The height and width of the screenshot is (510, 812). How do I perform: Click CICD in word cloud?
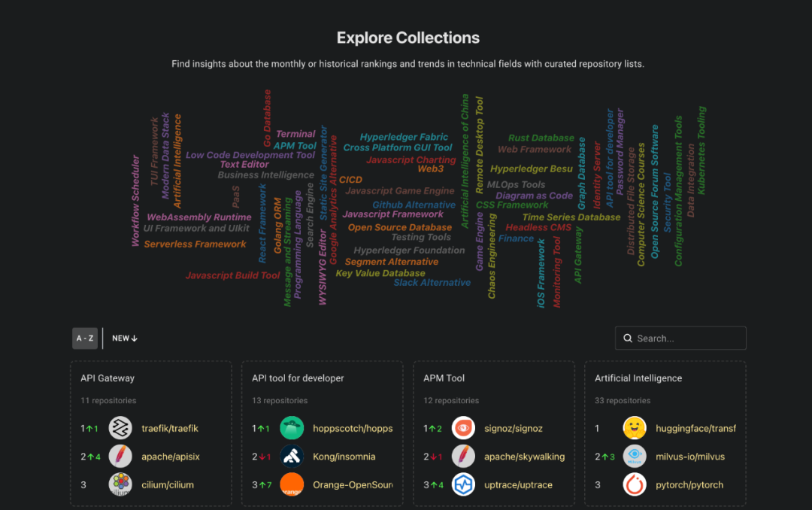coord(350,180)
